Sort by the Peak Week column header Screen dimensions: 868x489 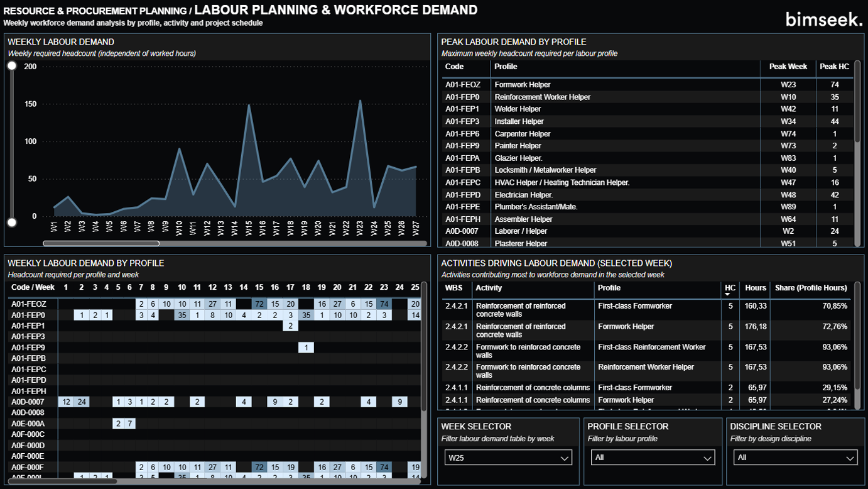(788, 67)
